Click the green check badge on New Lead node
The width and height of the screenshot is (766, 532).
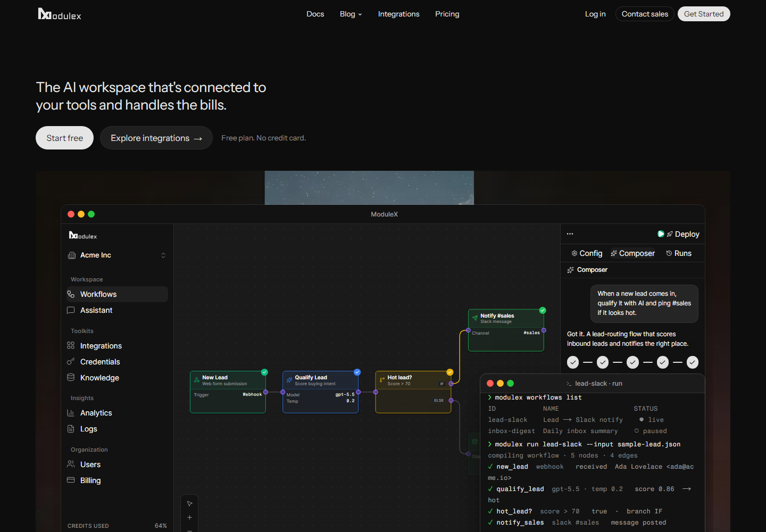pos(264,372)
